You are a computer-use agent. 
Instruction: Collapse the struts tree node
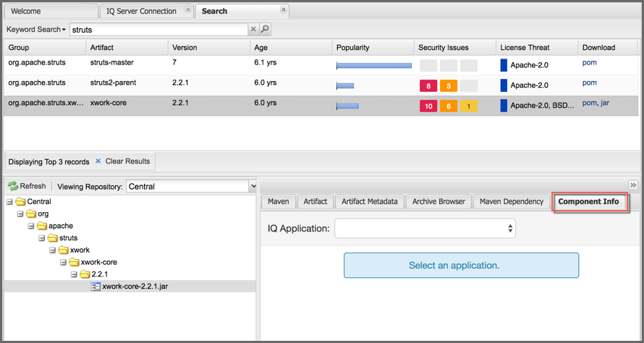coord(41,238)
